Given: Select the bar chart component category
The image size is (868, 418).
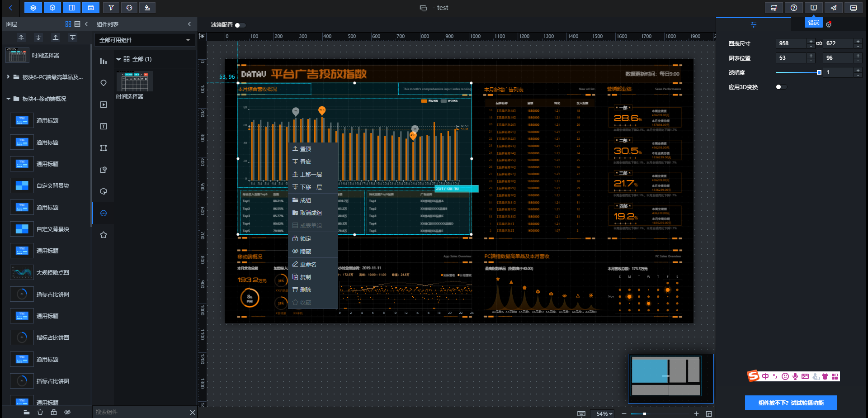Looking at the screenshot, I should pyautogui.click(x=104, y=61).
